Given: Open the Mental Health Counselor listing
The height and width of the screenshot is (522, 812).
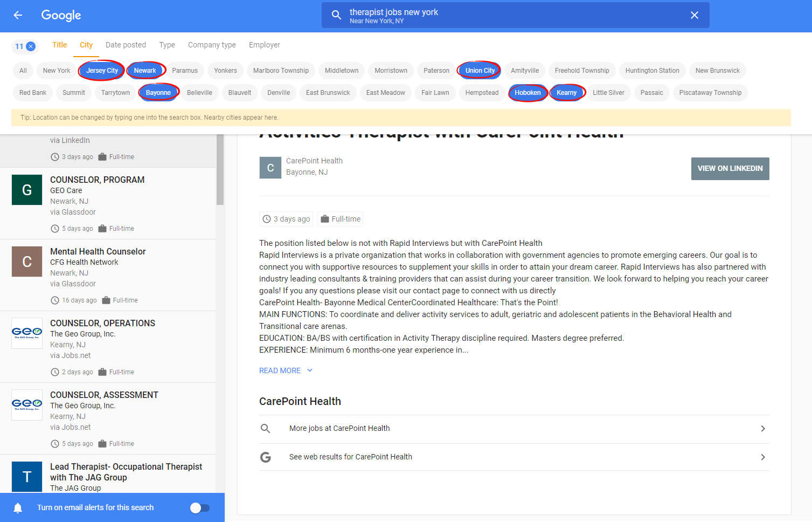Looking at the screenshot, I should point(98,251).
